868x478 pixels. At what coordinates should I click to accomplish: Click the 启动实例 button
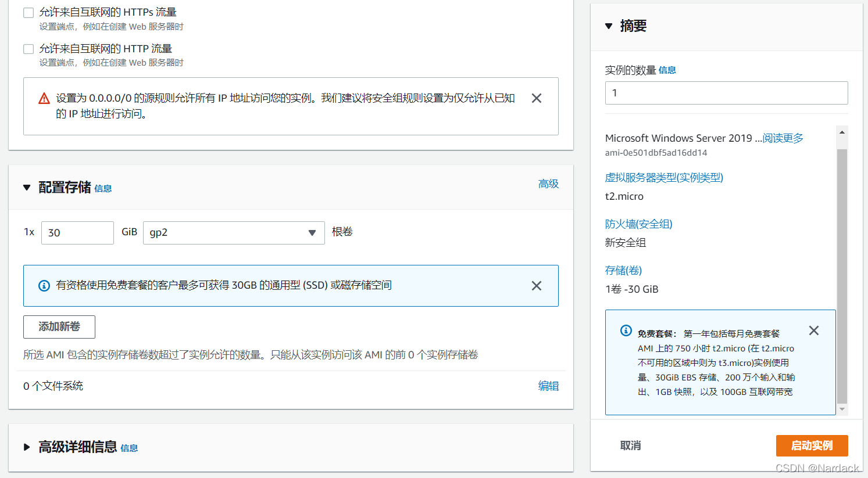click(812, 445)
